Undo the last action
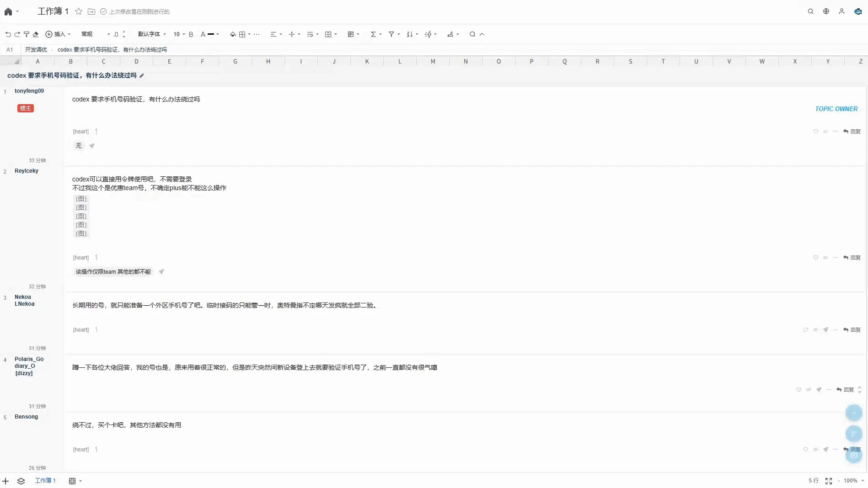The width and height of the screenshot is (868, 488). 8,34
